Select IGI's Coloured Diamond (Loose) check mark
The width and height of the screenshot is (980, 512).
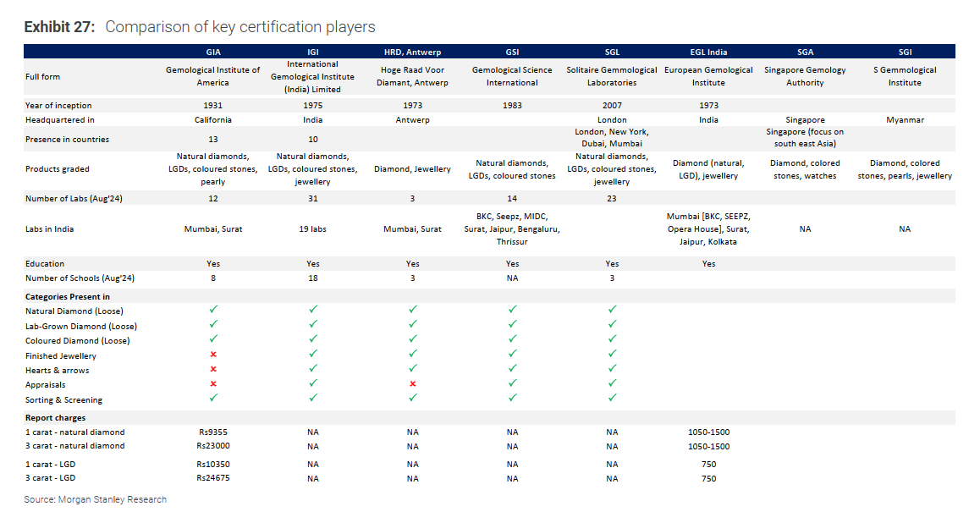point(313,339)
